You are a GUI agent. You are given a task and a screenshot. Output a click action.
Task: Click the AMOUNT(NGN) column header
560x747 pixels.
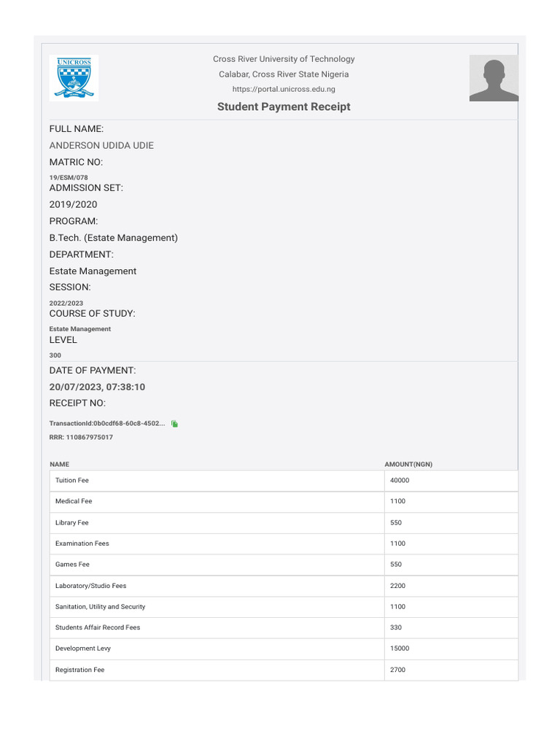coord(408,465)
